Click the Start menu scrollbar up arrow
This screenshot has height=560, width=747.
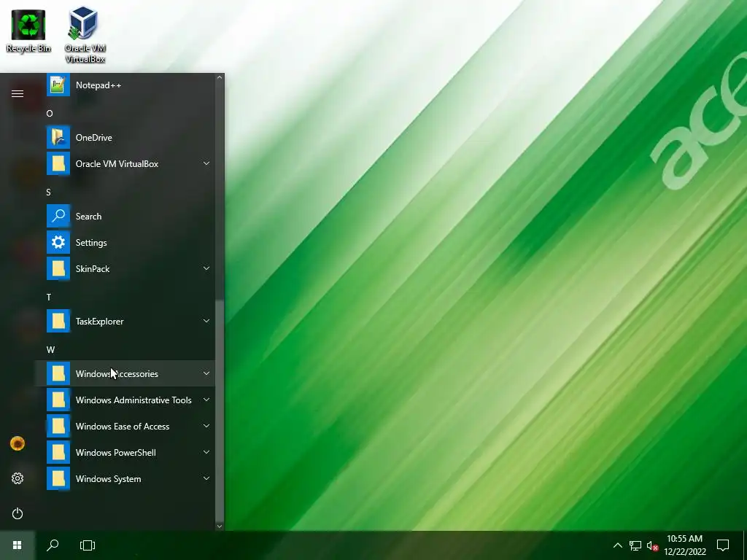(x=219, y=77)
